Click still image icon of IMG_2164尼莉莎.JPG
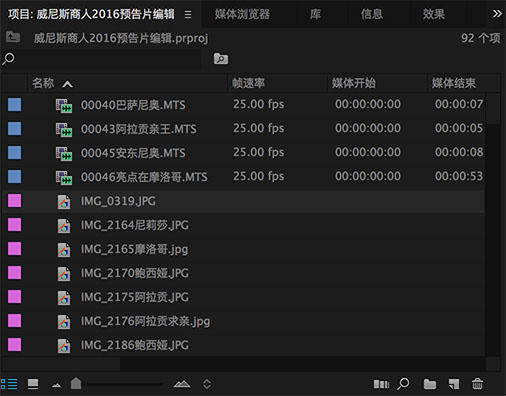Viewport: 506px width, 396px height. (64, 226)
